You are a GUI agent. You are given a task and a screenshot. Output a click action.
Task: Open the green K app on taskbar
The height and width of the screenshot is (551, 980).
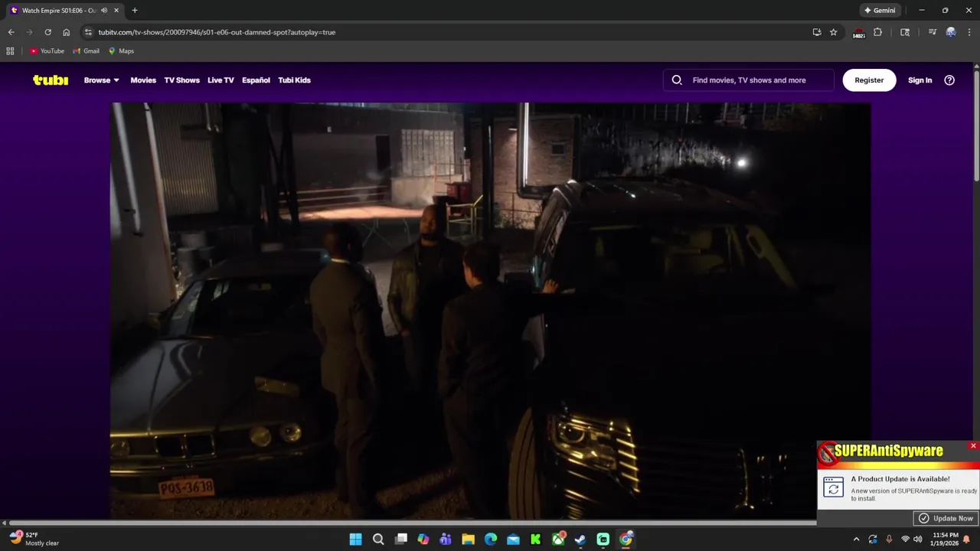pos(536,539)
